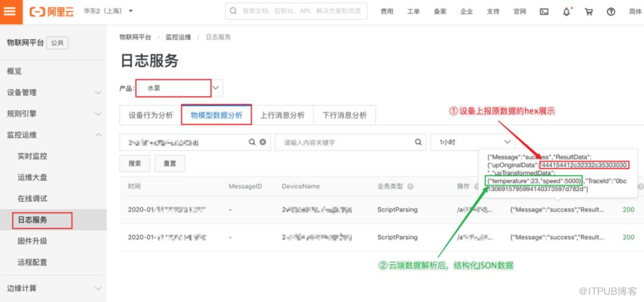Viewport: 644px width, 302px height.
Task: Click the 重置 button
Action: [170, 164]
